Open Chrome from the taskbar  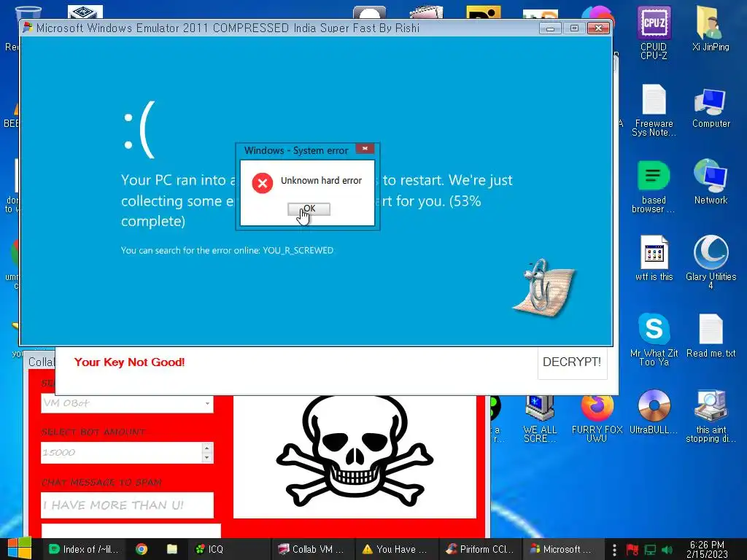point(142,549)
